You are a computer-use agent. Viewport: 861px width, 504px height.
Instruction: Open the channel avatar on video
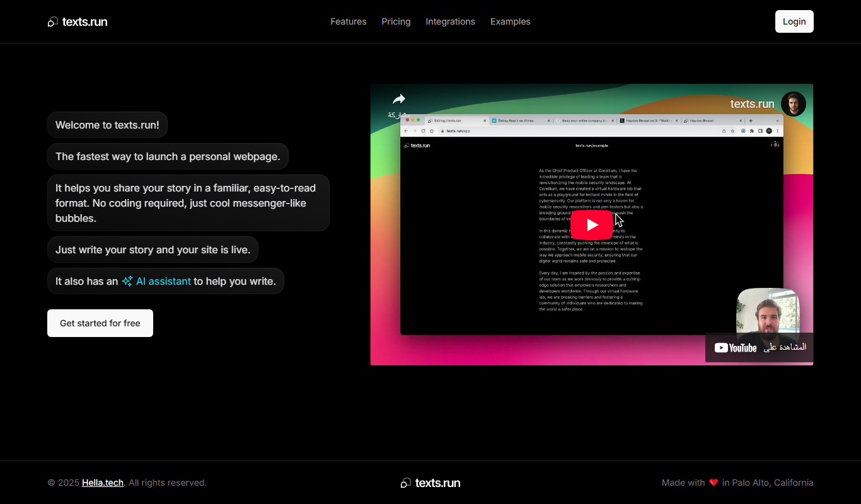(x=793, y=104)
